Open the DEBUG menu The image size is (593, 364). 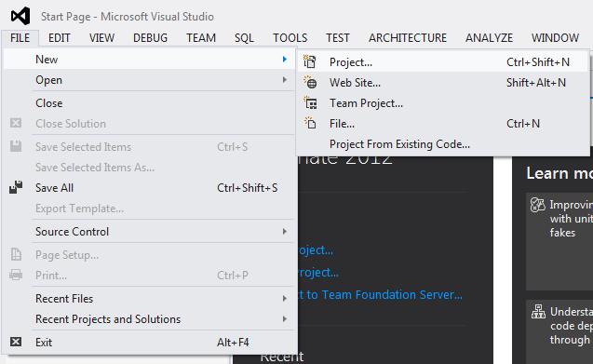(x=150, y=38)
